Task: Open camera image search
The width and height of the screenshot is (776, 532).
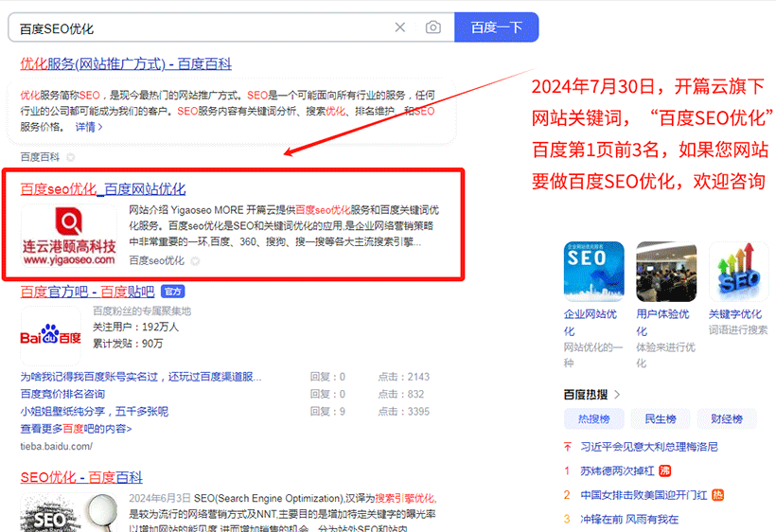Action: tap(433, 27)
